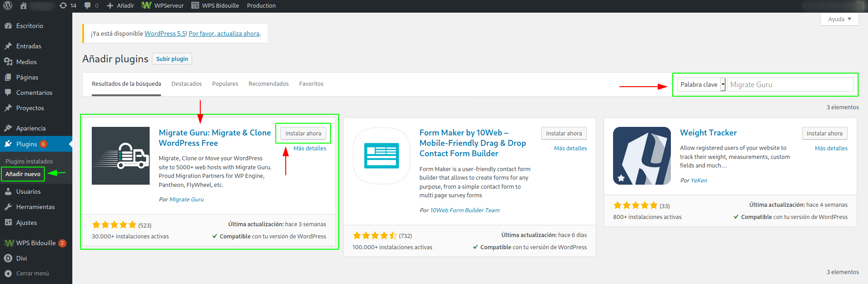Click Migrate Guru plugin thumbnail
The width and height of the screenshot is (868, 284).
pyautogui.click(x=121, y=156)
